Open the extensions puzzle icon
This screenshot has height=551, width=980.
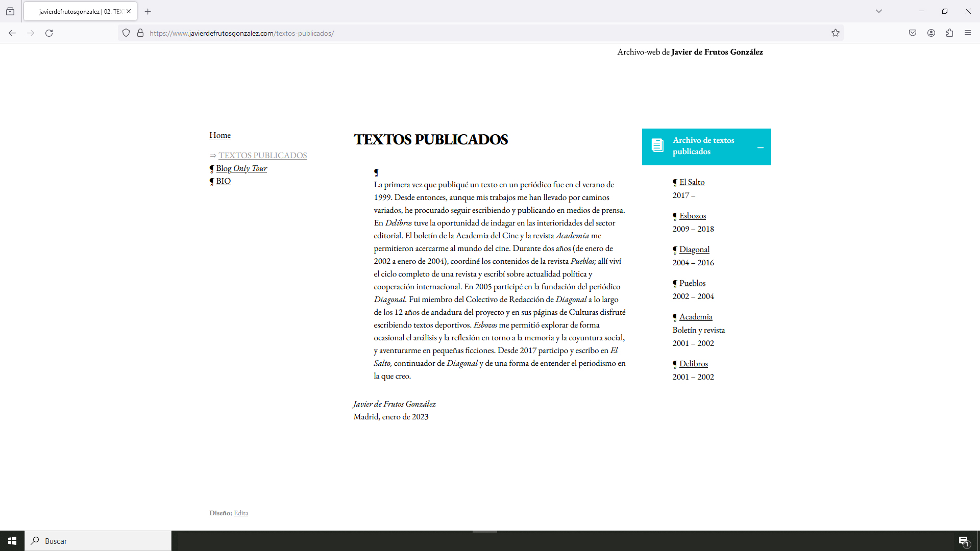pos(949,33)
